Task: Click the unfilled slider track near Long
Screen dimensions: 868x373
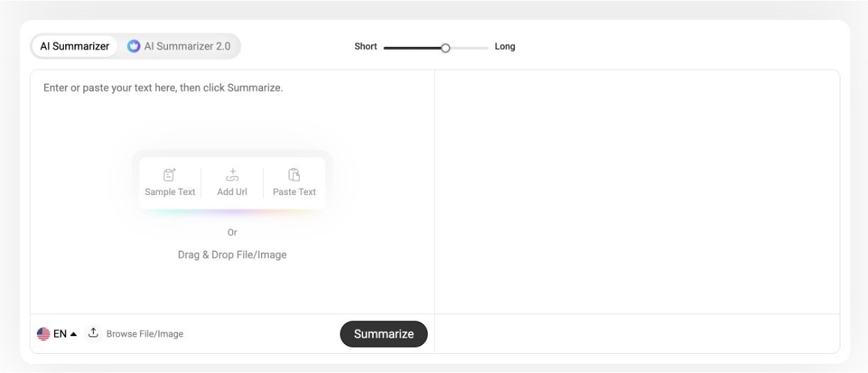Action: coord(469,48)
